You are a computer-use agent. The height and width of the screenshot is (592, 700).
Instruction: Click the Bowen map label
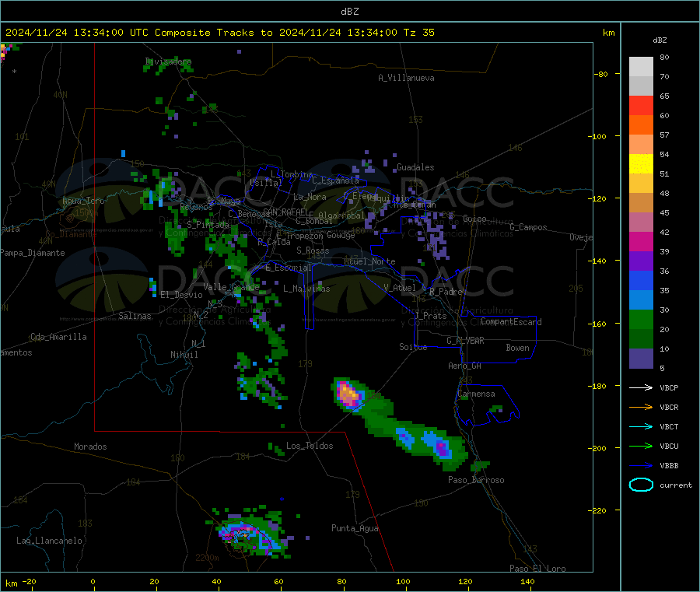click(x=517, y=347)
